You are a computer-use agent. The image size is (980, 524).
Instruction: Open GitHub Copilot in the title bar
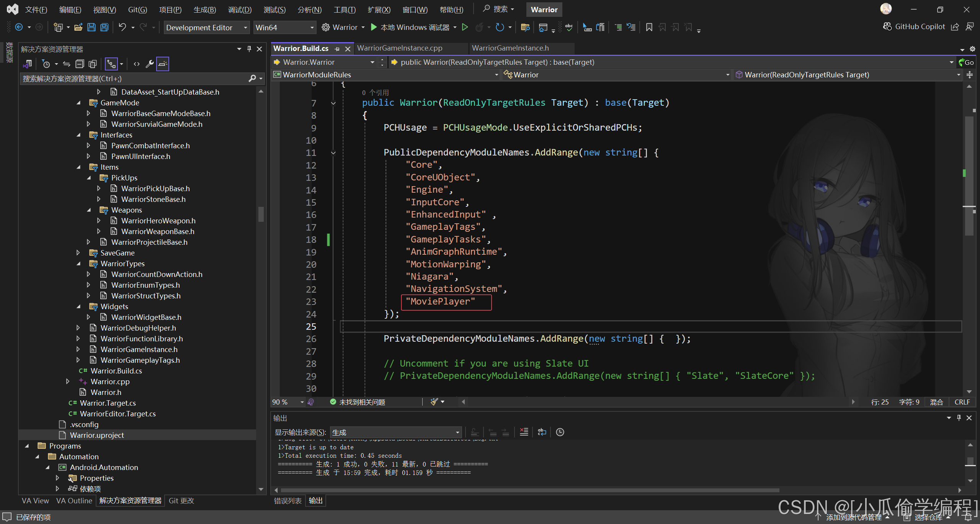pyautogui.click(x=915, y=26)
